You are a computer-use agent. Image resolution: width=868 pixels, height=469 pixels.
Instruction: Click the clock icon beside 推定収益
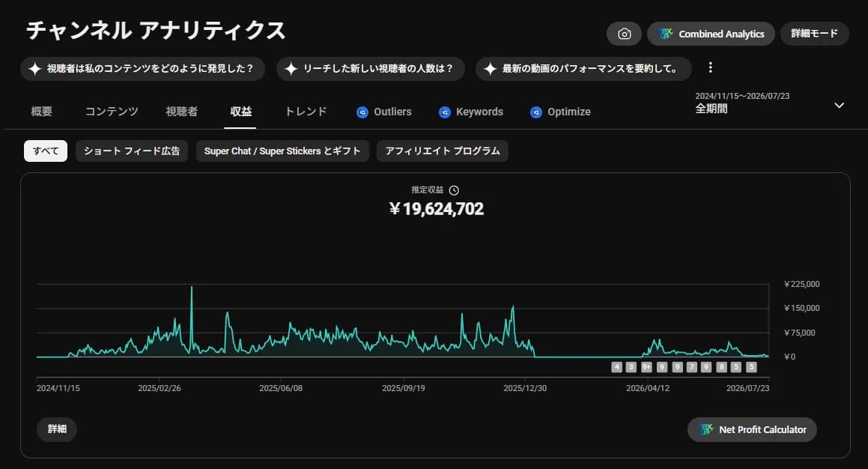click(454, 190)
